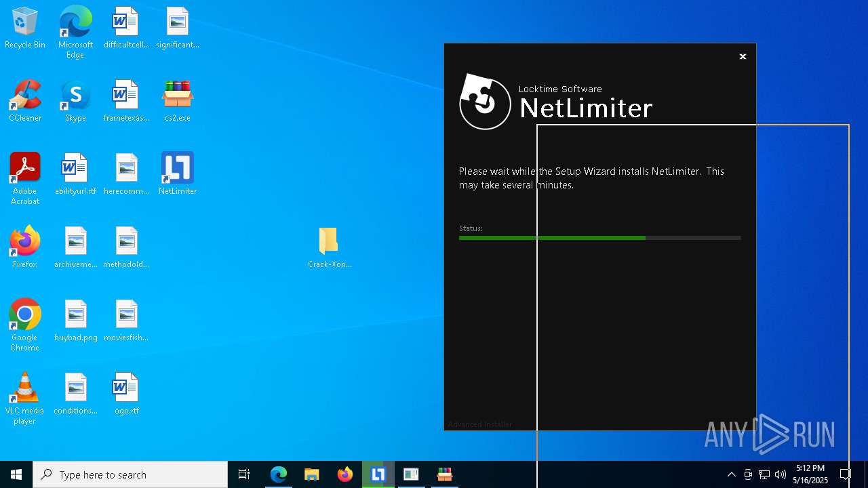This screenshot has width=868, height=488.
Task: Open the installer window taskbar button
Action: click(x=412, y=474)
